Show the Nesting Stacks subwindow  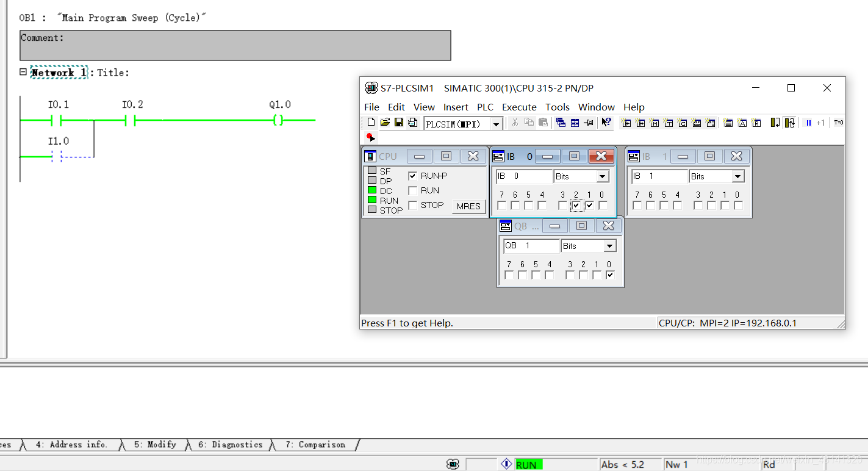[x=728, y=123]
